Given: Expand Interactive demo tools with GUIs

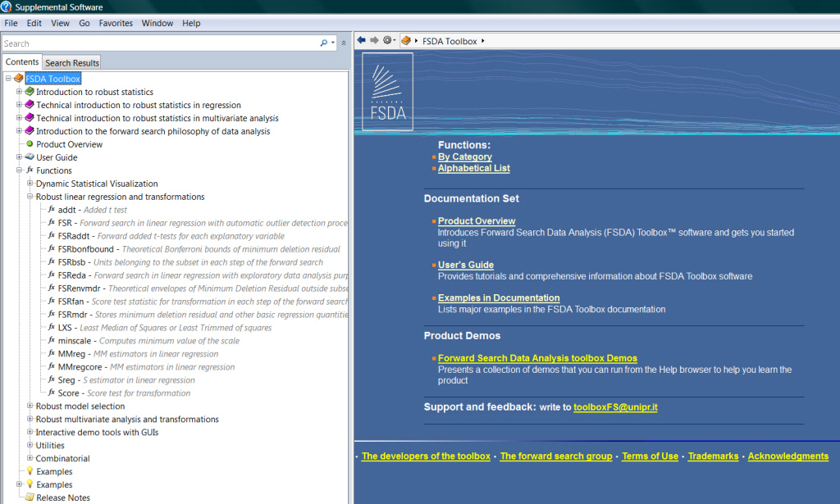Looking at the screenshot, I should pyautogui.click(x=30, y=432).
